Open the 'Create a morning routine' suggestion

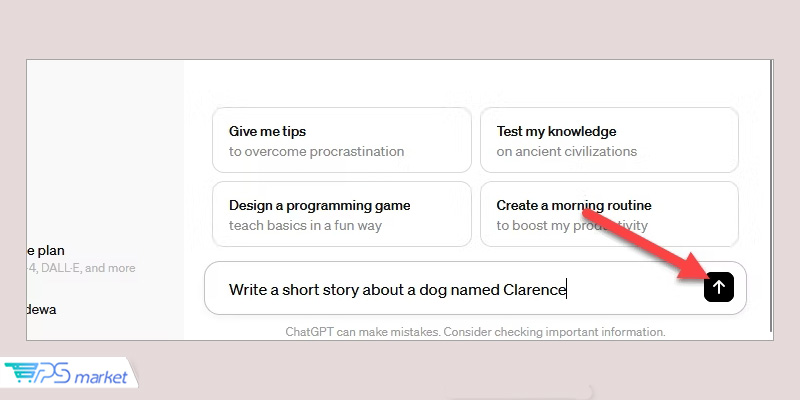[x=609, y=214]
